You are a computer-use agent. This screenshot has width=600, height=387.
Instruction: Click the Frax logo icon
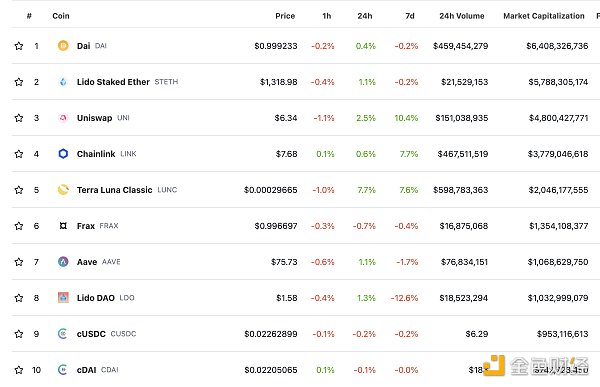tap(63, 226)
